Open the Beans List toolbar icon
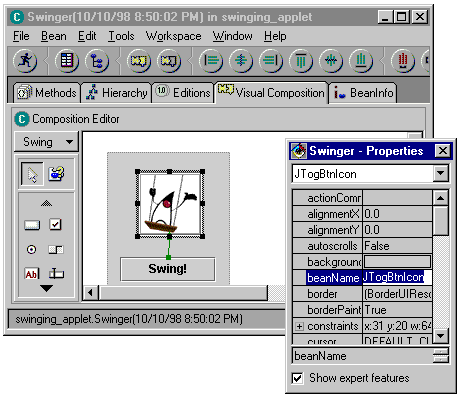The image size is (460, 398). tap(97, 61)
